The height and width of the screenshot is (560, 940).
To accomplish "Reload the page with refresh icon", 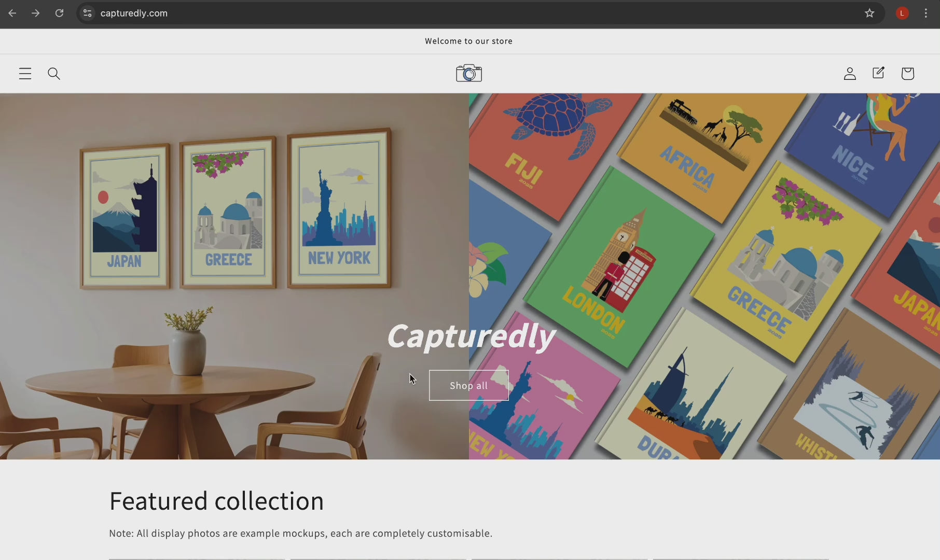I will pyautogui.click(x=59, y=13).
